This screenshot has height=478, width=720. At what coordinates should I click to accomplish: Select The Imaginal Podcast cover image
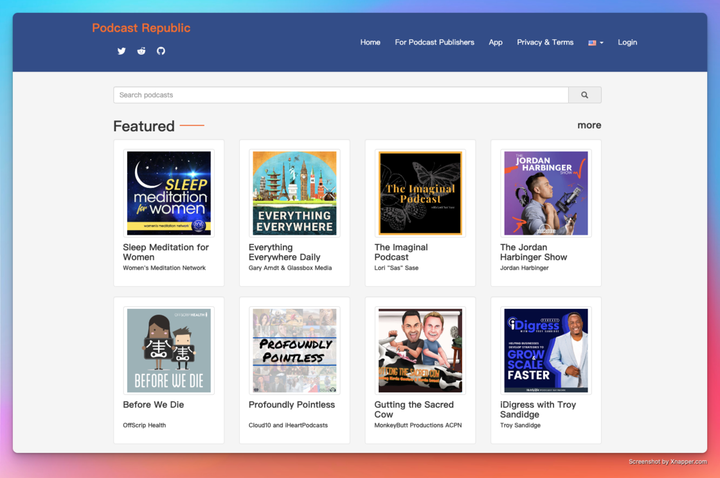tap(420, 193)
